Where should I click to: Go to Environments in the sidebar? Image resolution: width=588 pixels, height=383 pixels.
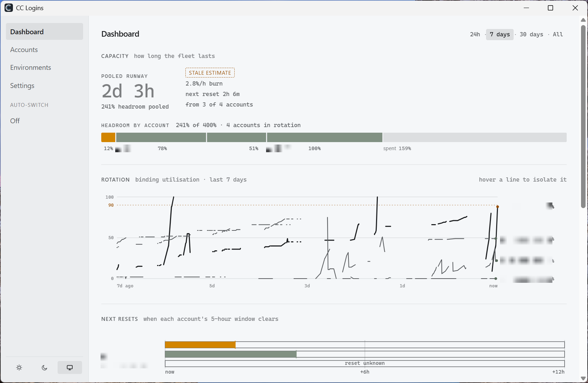point(44,67)
